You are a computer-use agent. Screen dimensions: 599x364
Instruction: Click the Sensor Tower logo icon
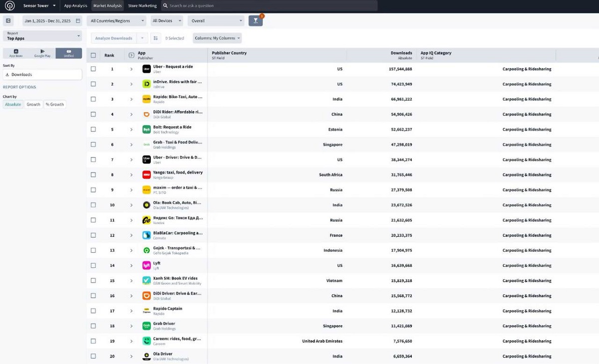(10, 6)
